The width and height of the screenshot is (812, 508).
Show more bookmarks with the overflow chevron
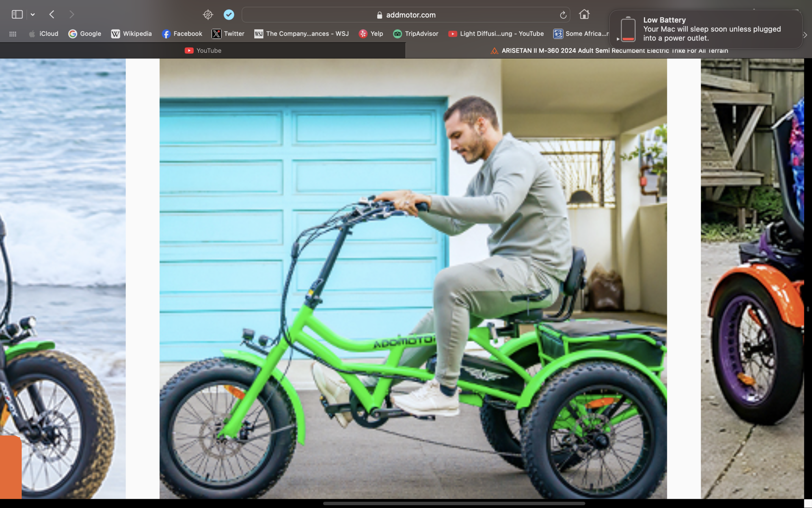click(805, 35)
